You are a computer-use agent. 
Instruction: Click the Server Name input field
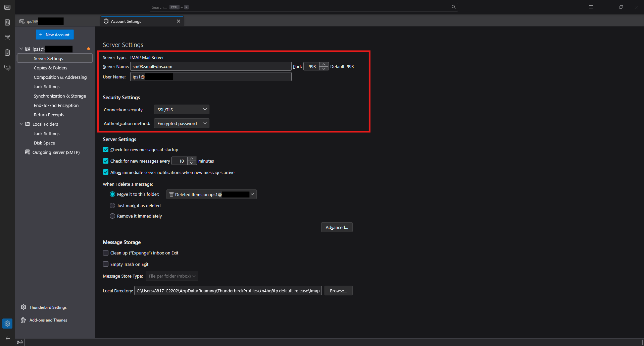click(x=210, y=66)
